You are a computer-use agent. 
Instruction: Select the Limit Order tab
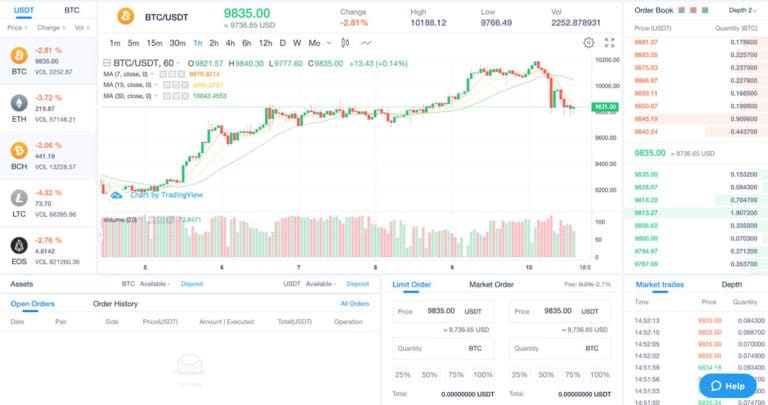(x=411, y=285)
